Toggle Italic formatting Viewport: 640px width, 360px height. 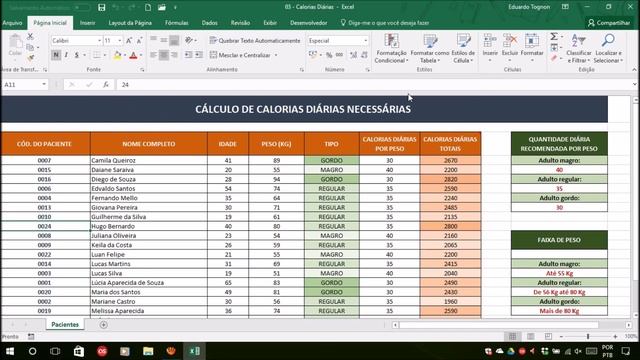(x=66, y=55)
